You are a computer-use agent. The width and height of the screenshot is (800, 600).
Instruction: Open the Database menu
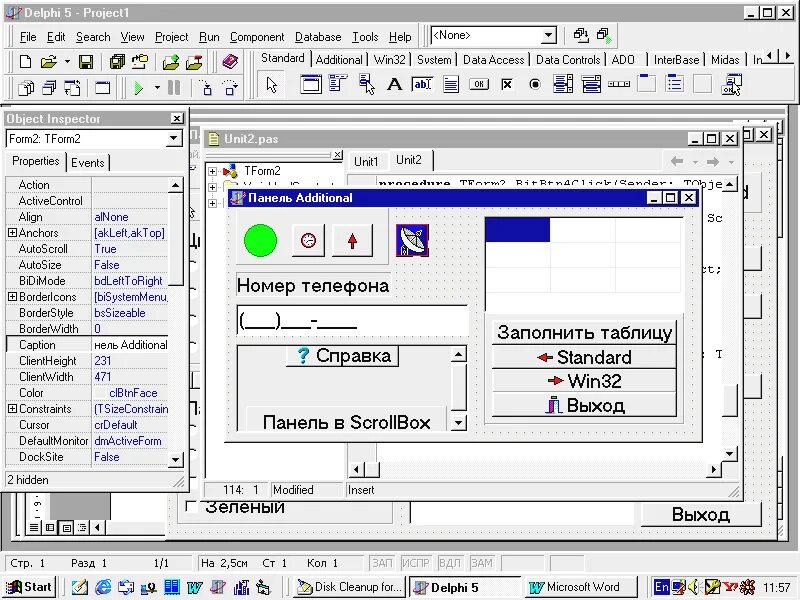click(x=318, y=37)
